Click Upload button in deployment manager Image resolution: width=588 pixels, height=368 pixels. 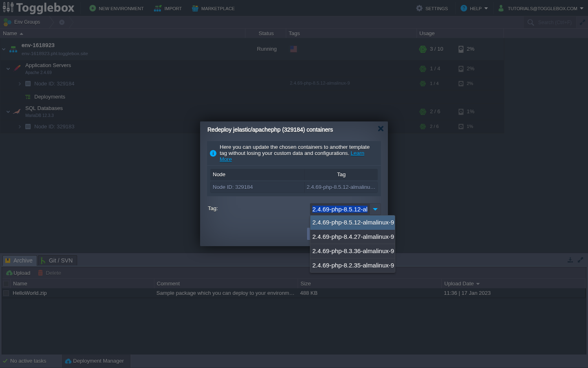18,273
